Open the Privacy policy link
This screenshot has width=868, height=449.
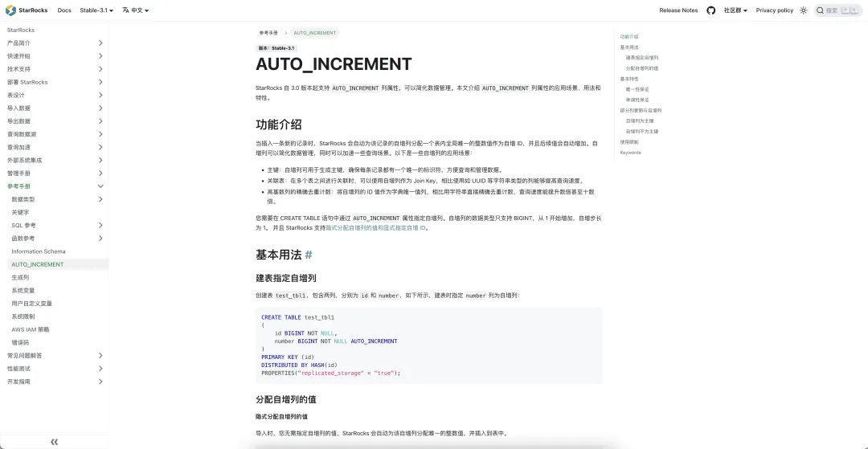(775, 10)
